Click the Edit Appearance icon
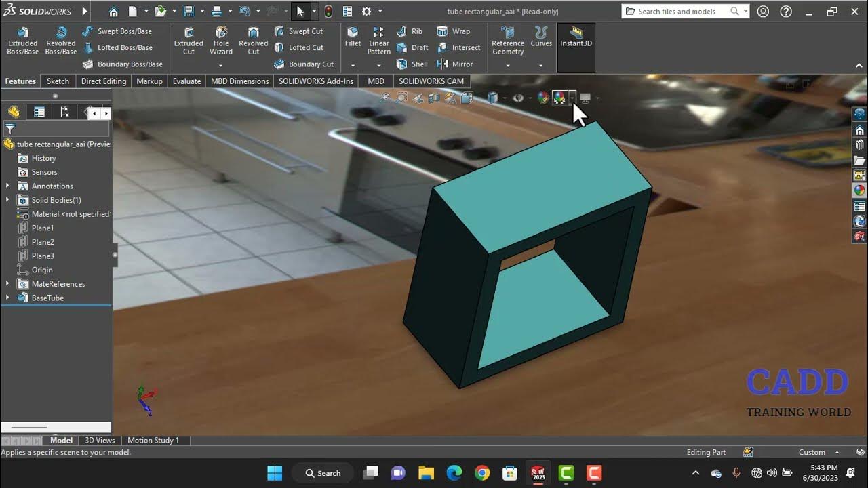This screenshot has width=868, height=488. pyautogui.click(x=543, y=98)
